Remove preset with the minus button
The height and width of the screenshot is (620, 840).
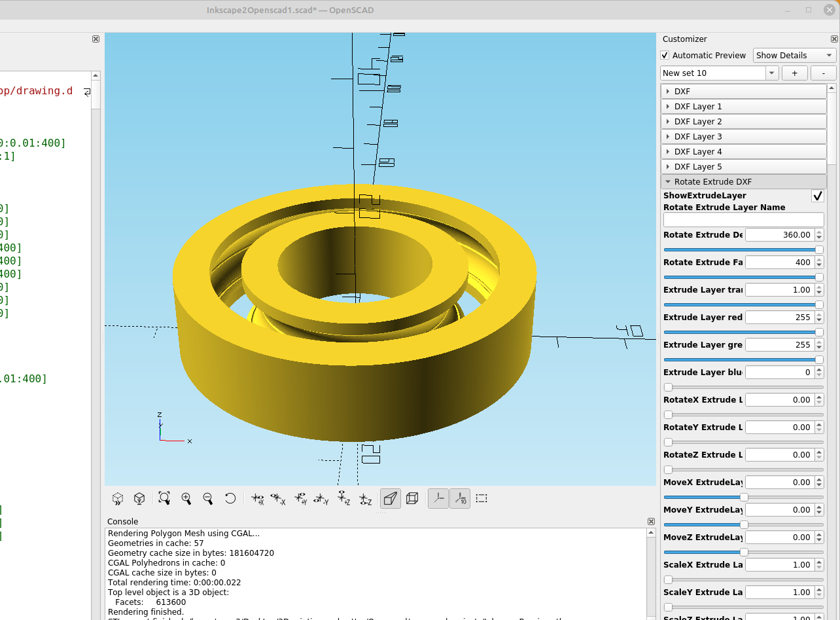click(822, 73)
